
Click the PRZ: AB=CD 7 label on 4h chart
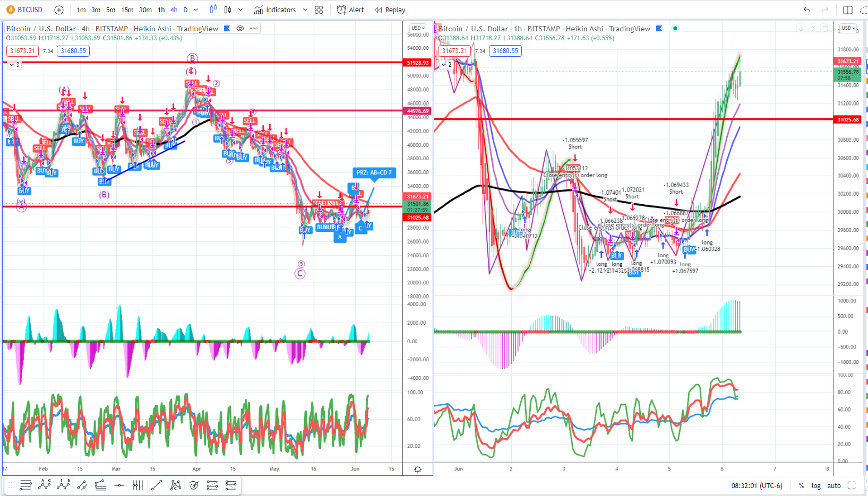[374, 172]
